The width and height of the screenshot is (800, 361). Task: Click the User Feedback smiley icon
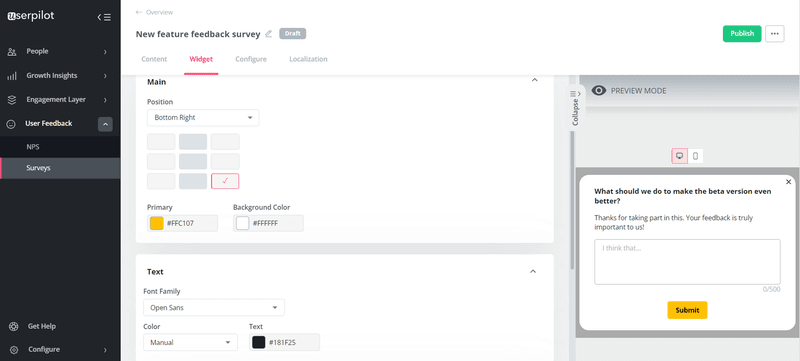pyautogui.click(x=11, y=124)
